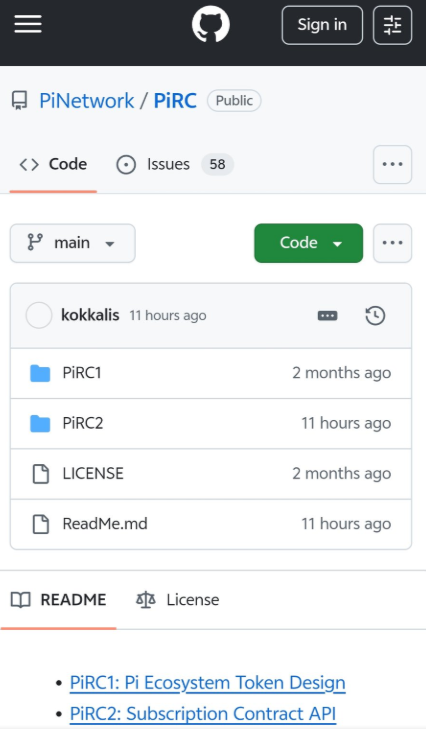Expand the latest commit message details

coord(327,315)
